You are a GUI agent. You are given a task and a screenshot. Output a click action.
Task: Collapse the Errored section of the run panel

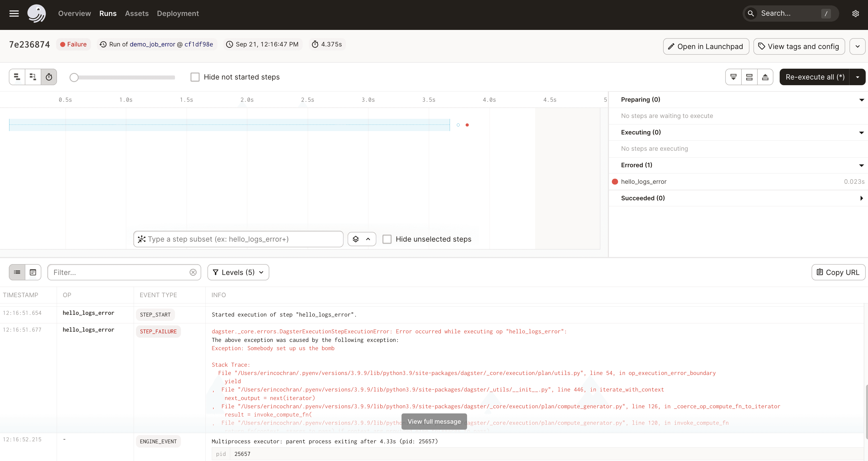861,165
